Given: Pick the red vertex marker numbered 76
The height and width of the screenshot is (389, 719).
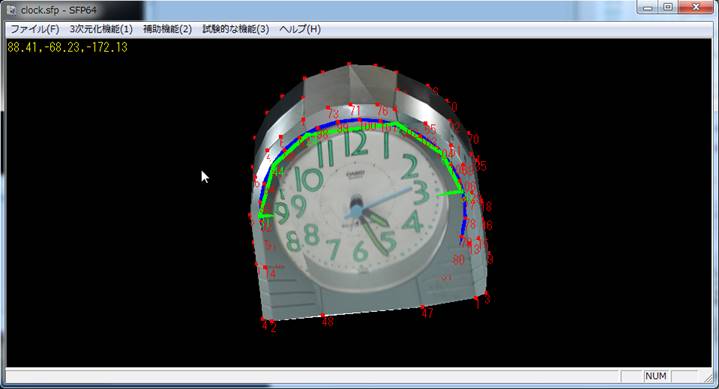Looking at the screenshot, I should (x=377, y=105).
